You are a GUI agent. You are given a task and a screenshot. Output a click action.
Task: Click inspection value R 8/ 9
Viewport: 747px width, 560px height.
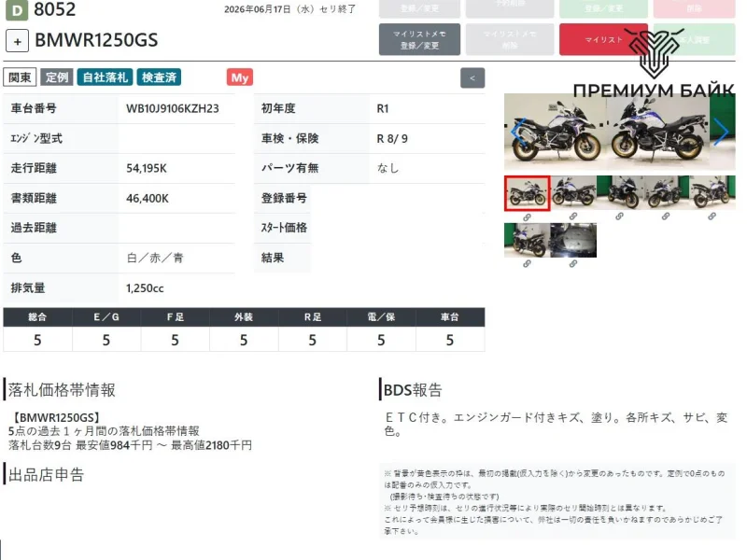coord(392,138)
